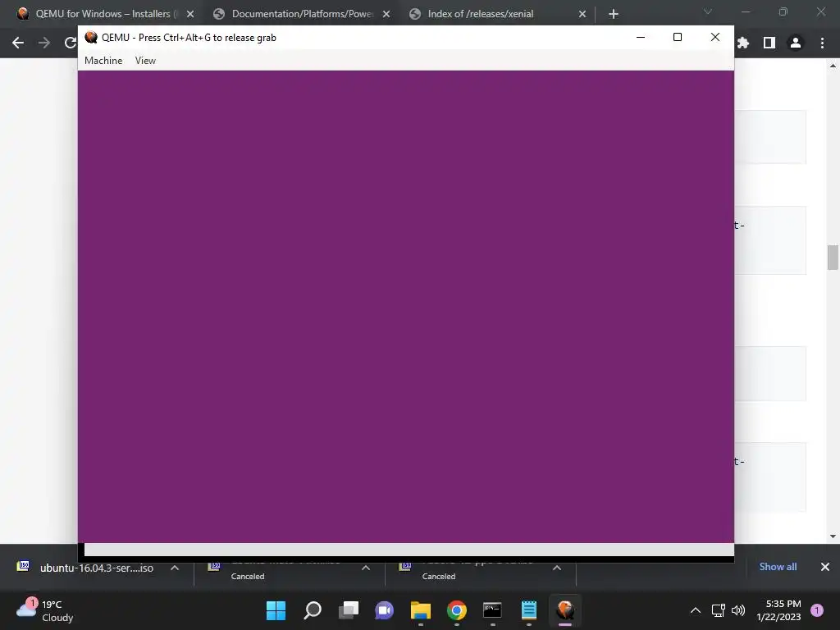Open volume tray icon

(737, 610)
